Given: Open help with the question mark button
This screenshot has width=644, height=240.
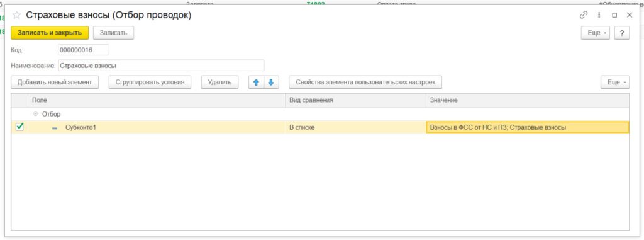Looking at the screenshot, I should coord(622,33).
